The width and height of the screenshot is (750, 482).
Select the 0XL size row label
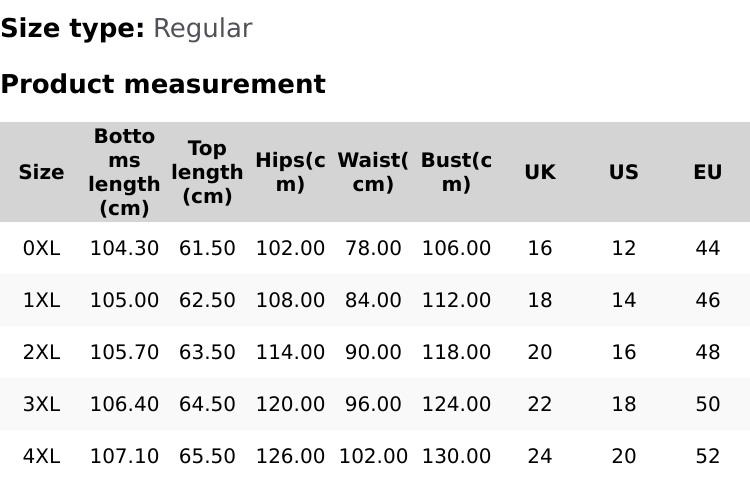click(x=41, y=248)
